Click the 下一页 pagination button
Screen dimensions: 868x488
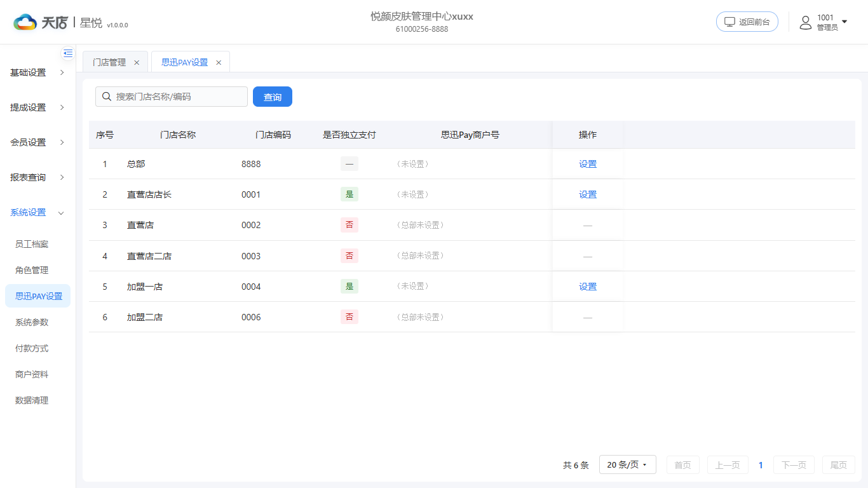pyautogui.click(x=794, y=464)
